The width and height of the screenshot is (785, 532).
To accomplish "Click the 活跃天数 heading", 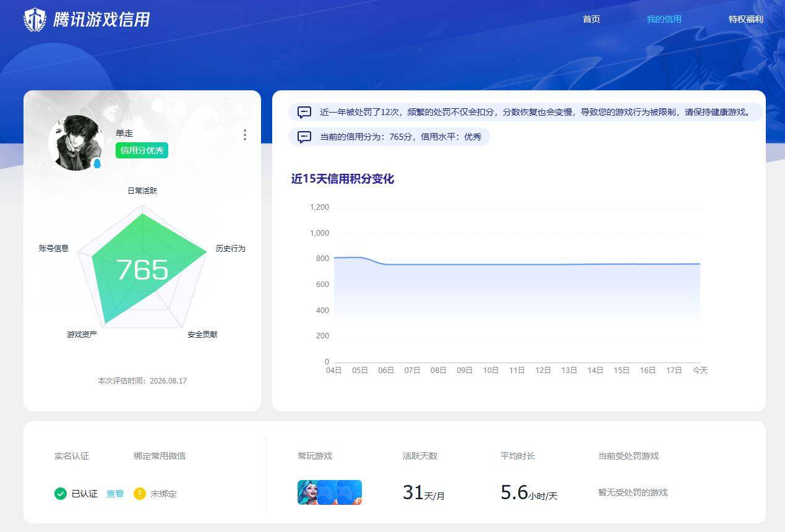I will click(x=420, y=456).
